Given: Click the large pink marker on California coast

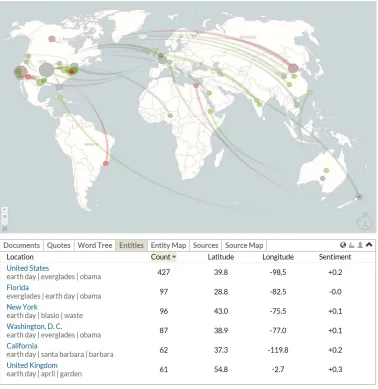Looking at the screenshot, I should click(x=21, y=72).
